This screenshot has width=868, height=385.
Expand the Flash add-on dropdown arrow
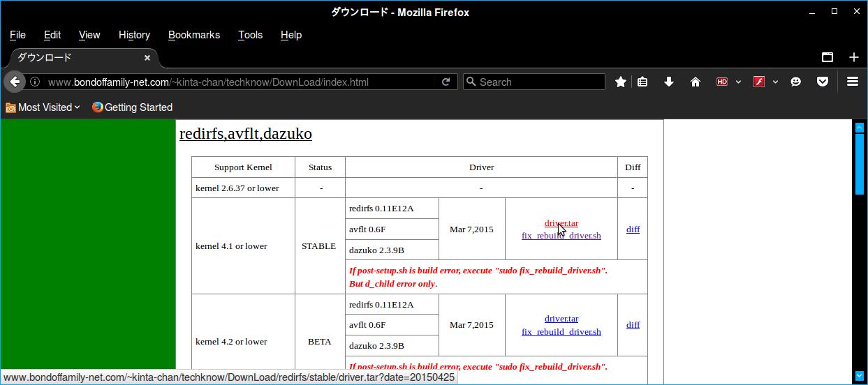[x=775, y=82]
